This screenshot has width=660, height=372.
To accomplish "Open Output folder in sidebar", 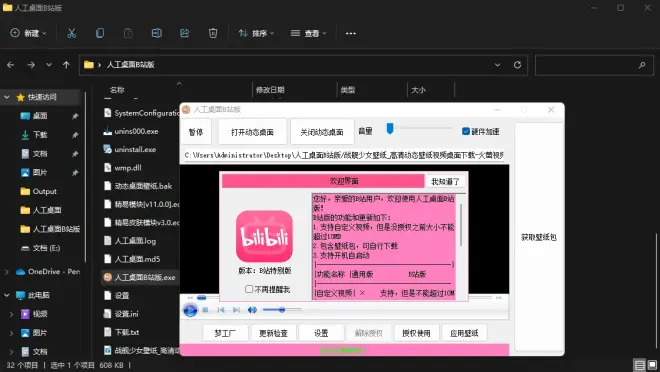I will tap(44, 191).
